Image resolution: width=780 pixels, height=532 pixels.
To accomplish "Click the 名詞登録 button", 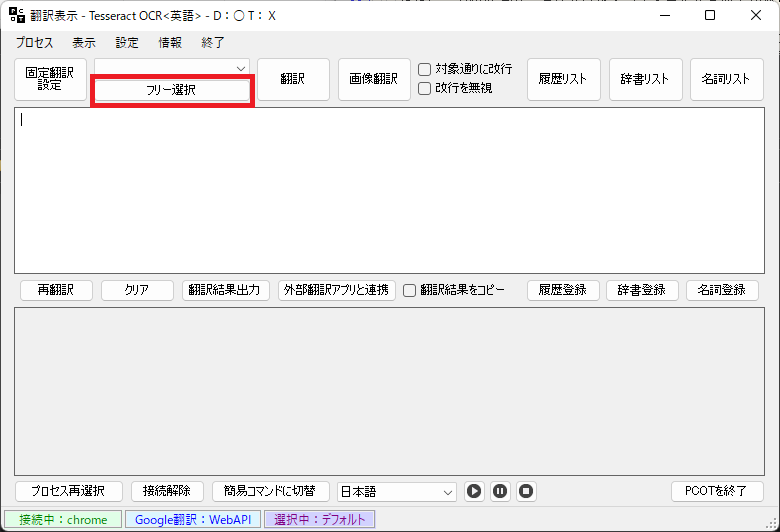I will 722,290.
